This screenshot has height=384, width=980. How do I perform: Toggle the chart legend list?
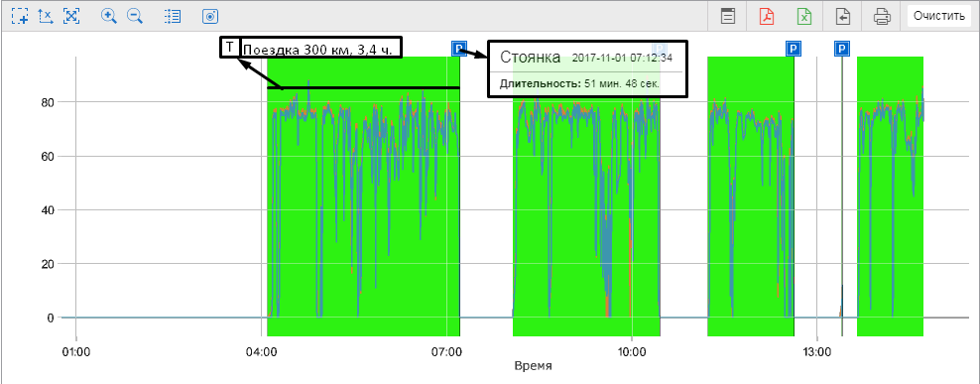173,16
